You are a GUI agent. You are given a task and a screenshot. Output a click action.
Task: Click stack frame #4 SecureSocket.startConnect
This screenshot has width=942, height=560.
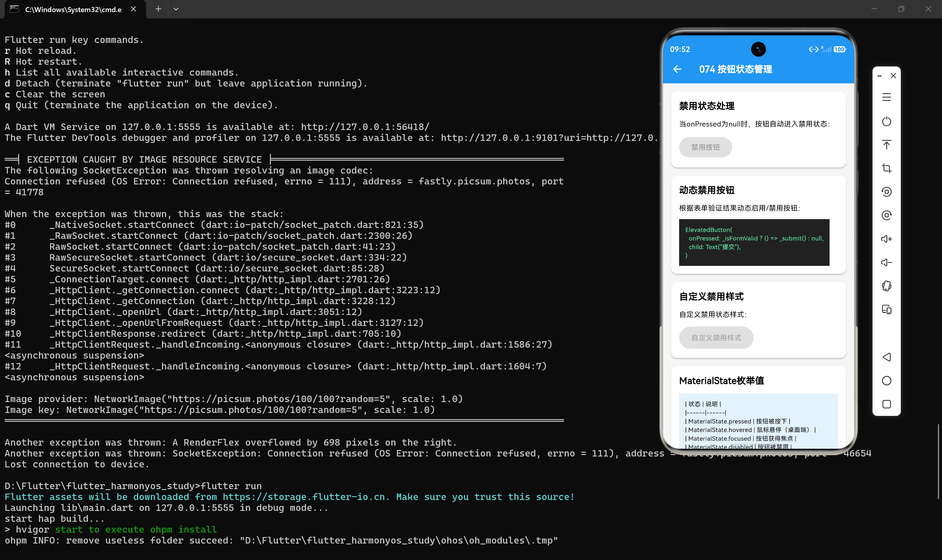(195, 268)
